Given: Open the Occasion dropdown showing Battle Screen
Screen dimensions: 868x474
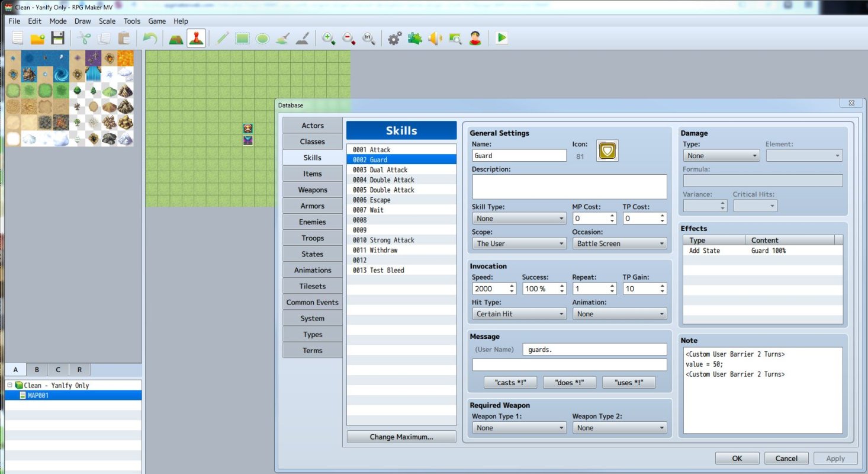Looking at the screenshot, I should pos(619,244).
